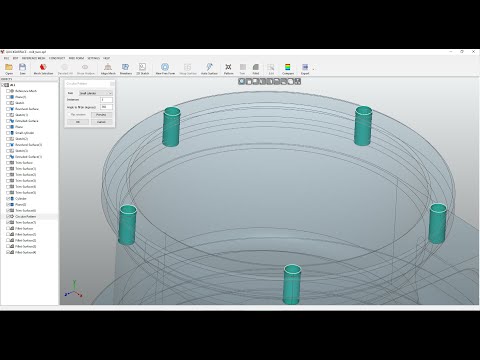Toggle visibility checkbox for Circular Pattern item

(8, 216)
